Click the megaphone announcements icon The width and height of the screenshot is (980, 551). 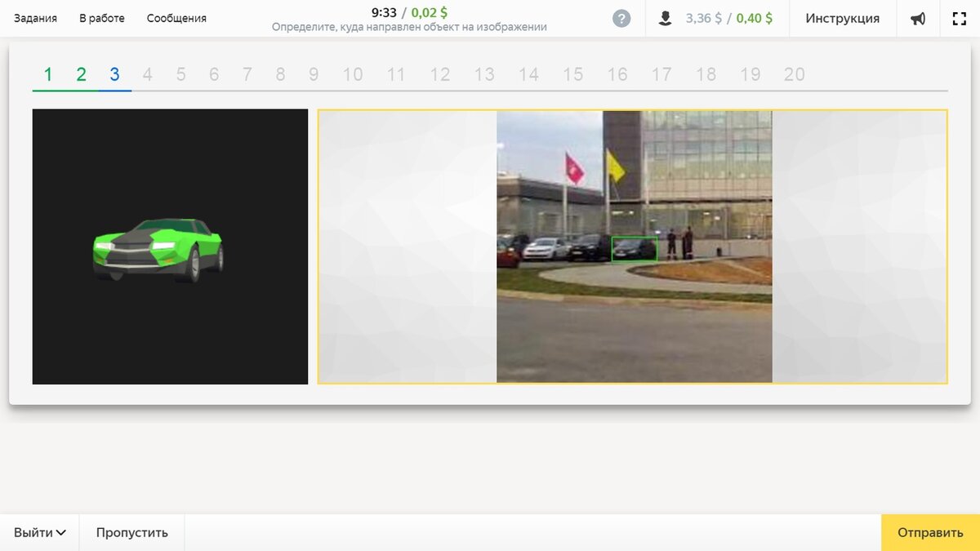(x=918, y=18)
